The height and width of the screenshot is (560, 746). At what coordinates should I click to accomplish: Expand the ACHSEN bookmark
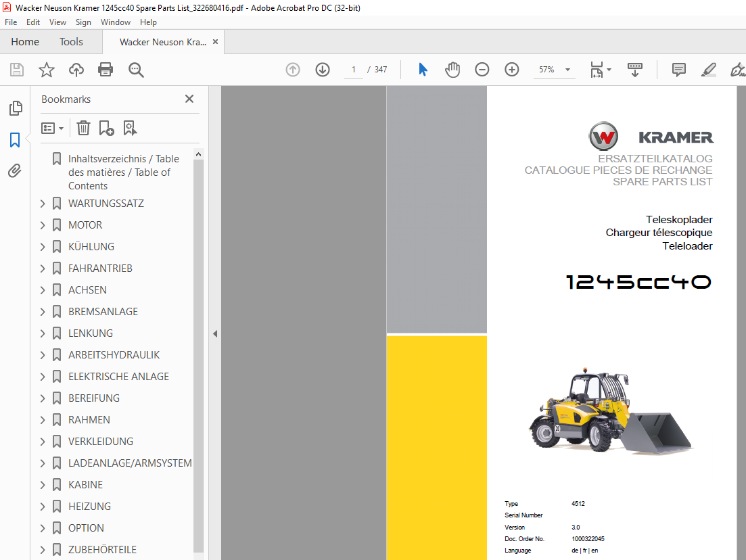pyautogui.click(x=43, y=290)
